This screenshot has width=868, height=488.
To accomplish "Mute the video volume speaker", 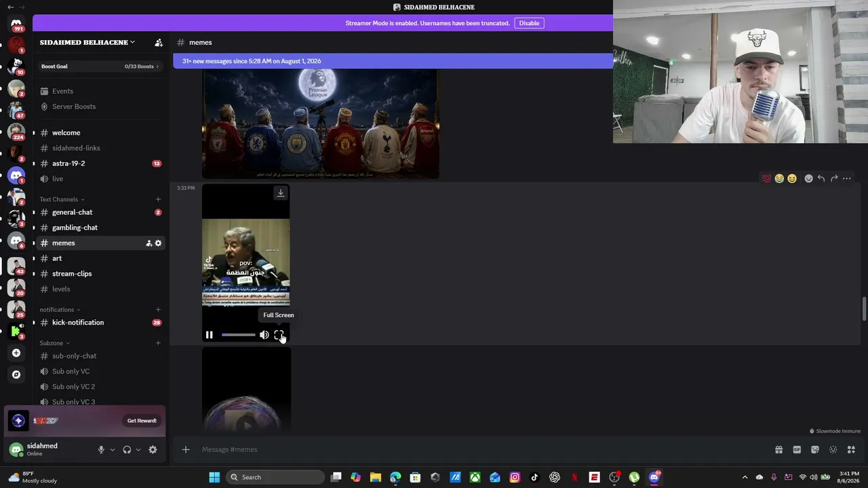I will click(x=264, y=335).
